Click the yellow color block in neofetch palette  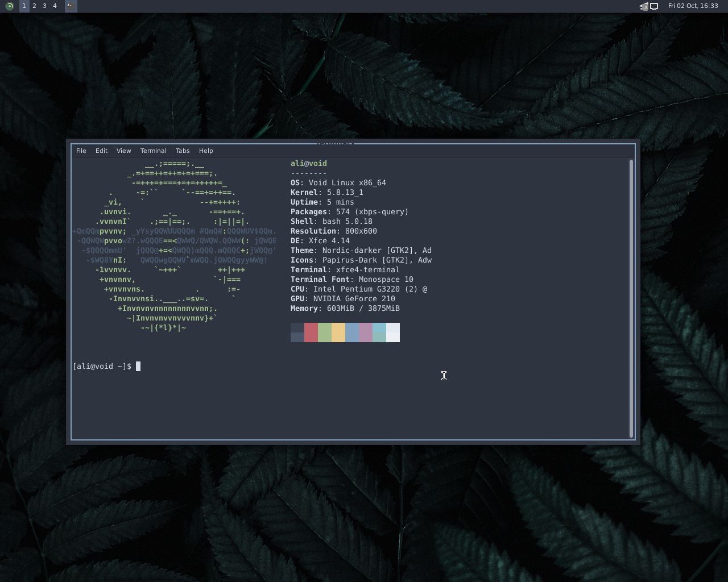tap(338, 332)
